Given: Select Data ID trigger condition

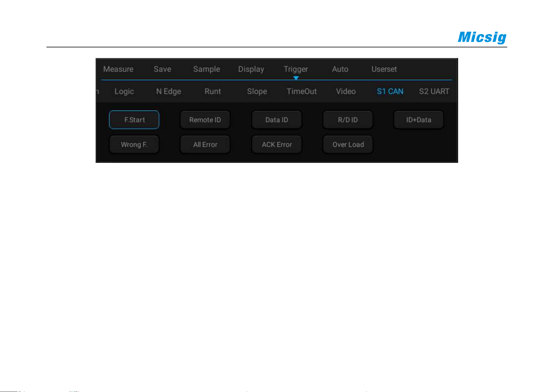Looking at the screenshot, I should [277, 120].
